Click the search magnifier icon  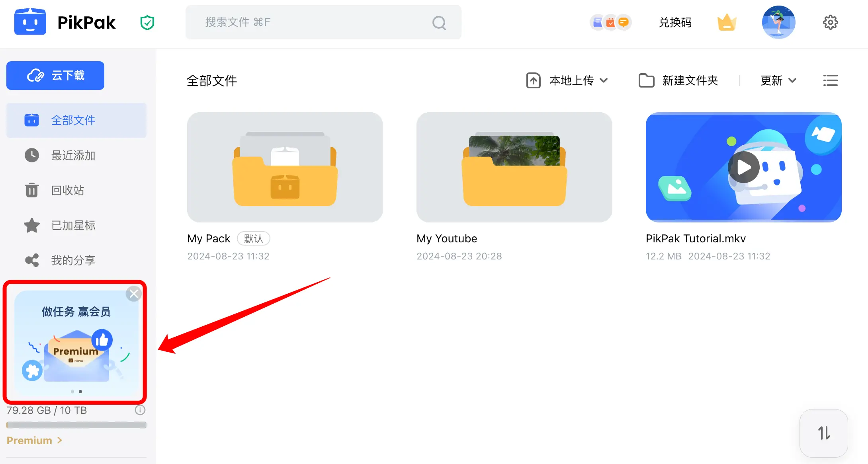point(439,23)
